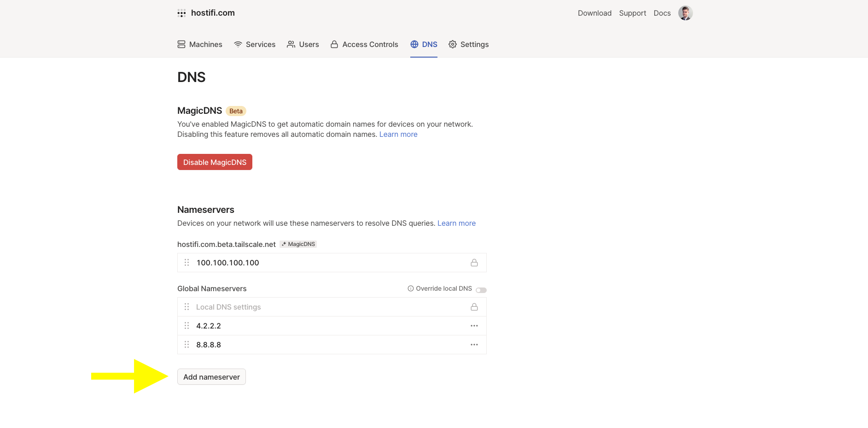Screen dimensions: 868x428
Task: Click drag handle beside 100.100.100.100
Action: [187, 263]
